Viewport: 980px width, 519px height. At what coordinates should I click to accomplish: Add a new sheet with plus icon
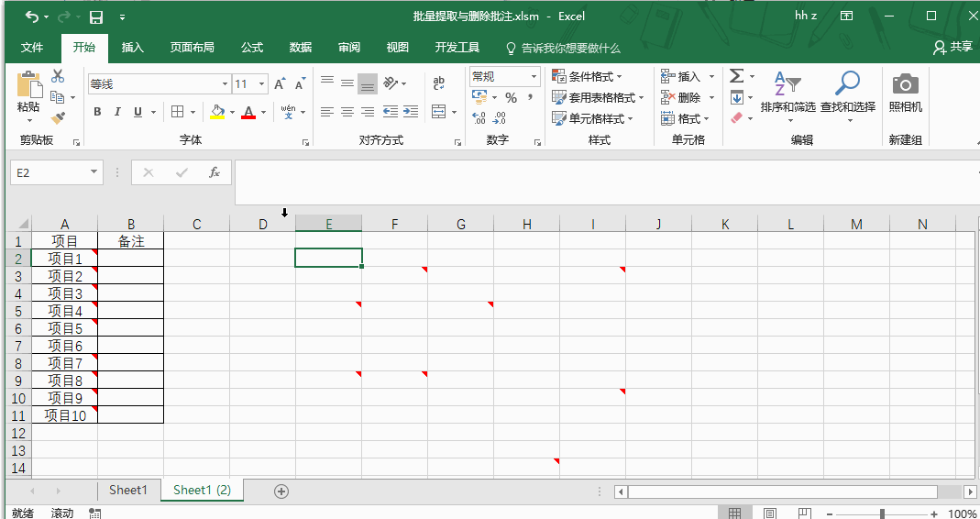(281, 491)
